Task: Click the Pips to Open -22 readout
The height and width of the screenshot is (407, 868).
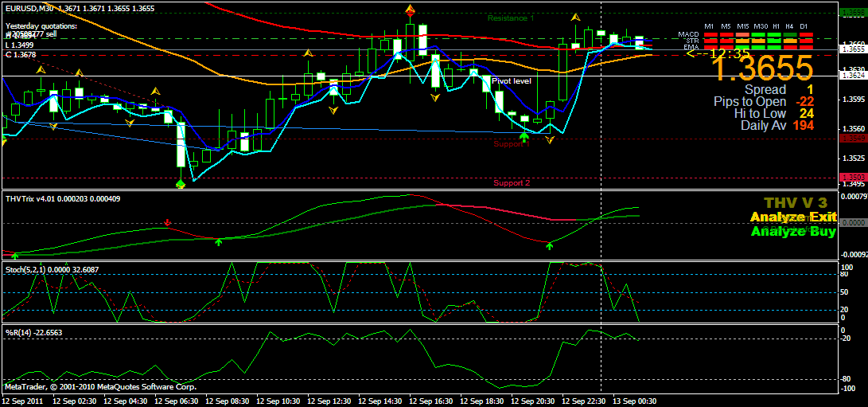Action: (763, 102)
